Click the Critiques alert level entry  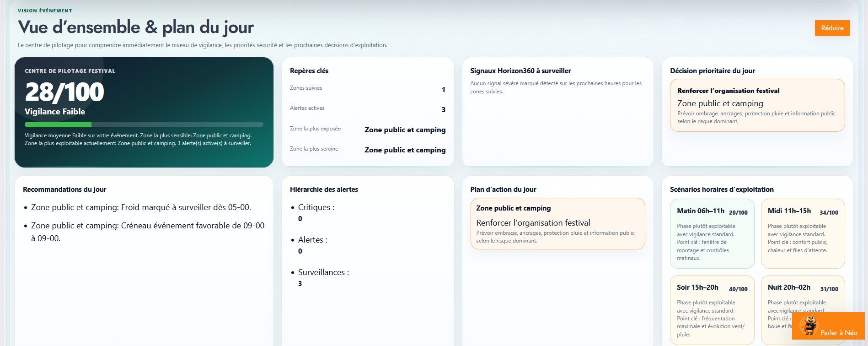pyautogui.click(x=316, y=208)
